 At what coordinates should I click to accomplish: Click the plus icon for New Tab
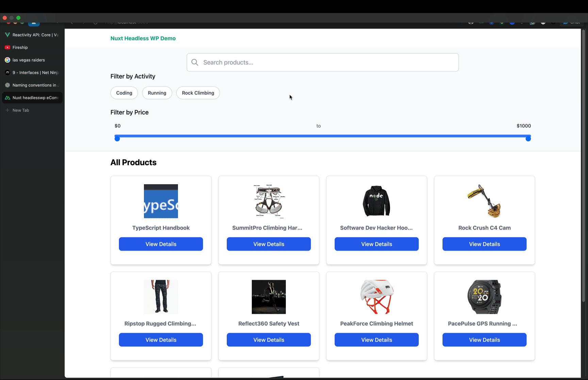(7, 110)
